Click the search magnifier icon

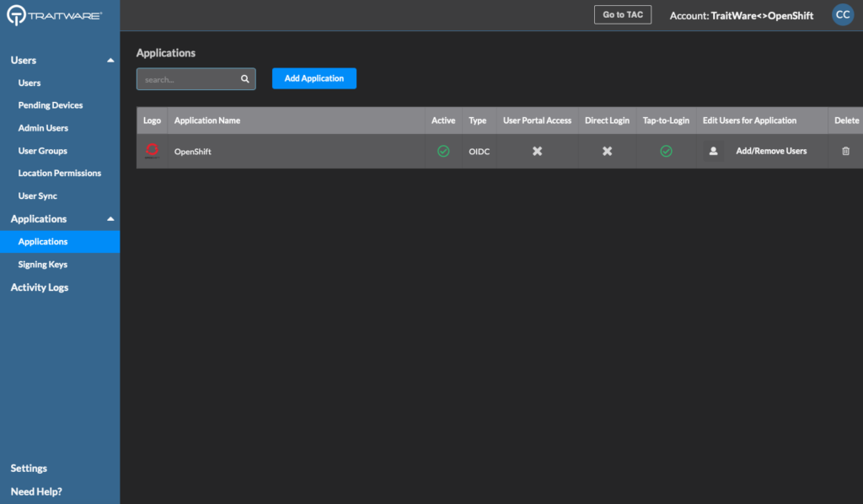pos(245,79)
